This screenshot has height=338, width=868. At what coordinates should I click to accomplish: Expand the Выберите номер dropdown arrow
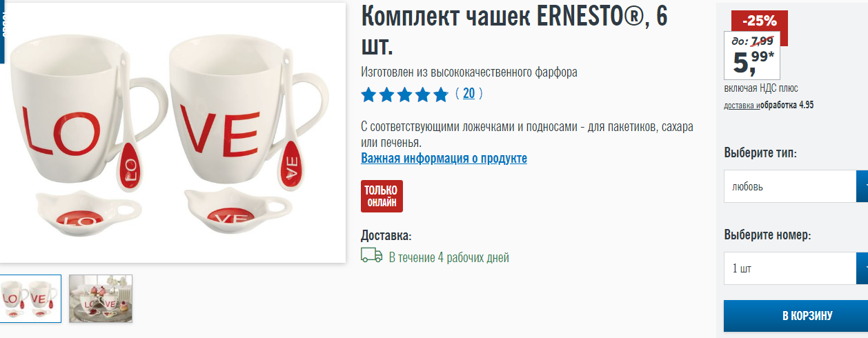862,268
